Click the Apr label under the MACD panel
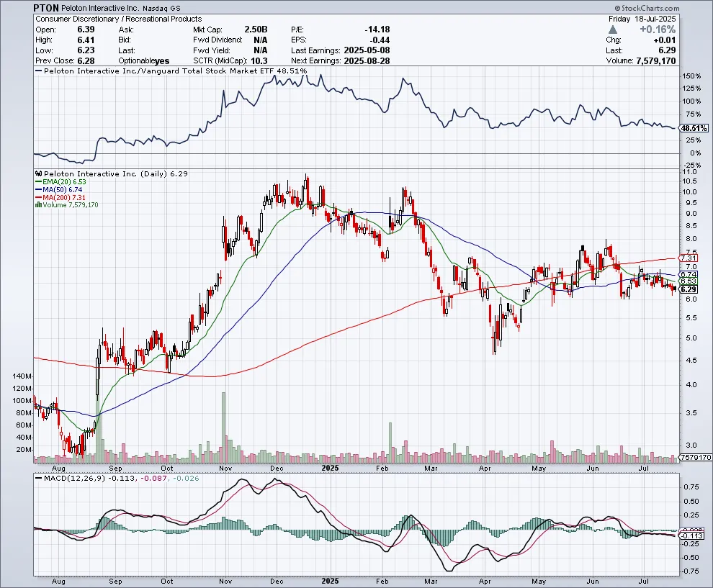713x588 pixels. tap(485, 582)
